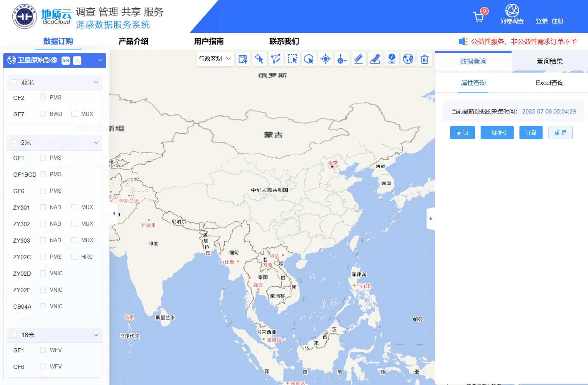588x385 pixels.
Task: Click the 登录 link
Action: 542,21
